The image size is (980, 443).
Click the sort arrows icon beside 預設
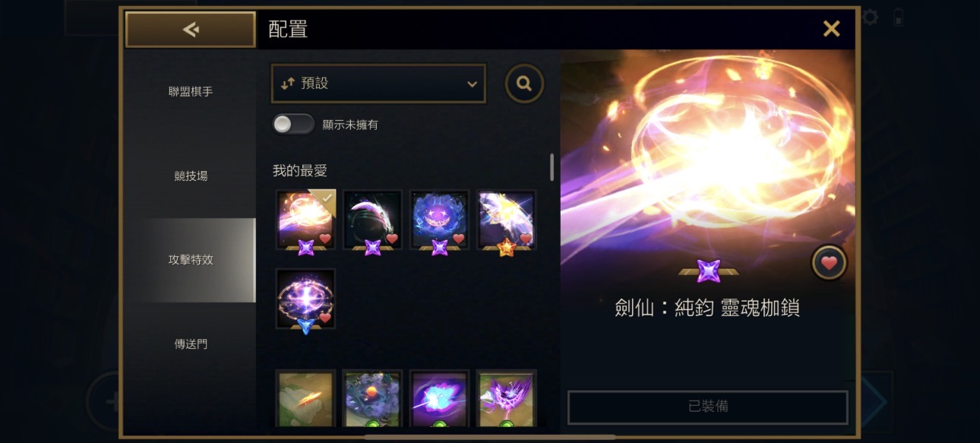point(287,84)
